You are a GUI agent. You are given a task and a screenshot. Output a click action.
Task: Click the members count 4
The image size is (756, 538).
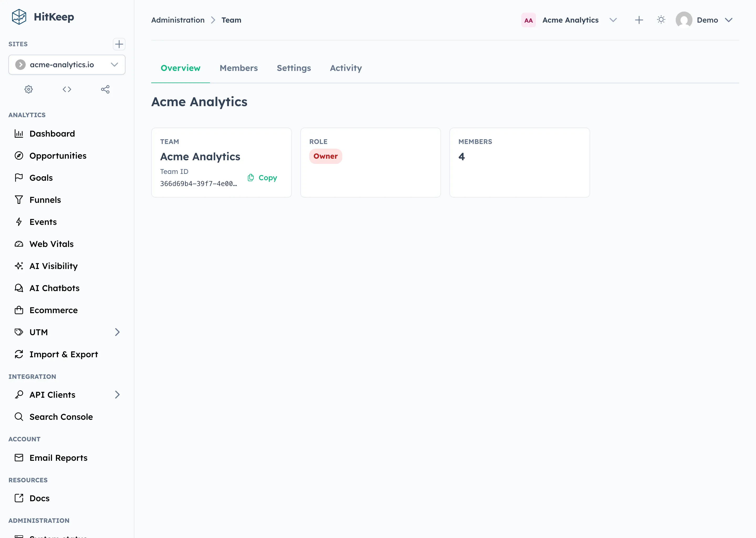462,157
